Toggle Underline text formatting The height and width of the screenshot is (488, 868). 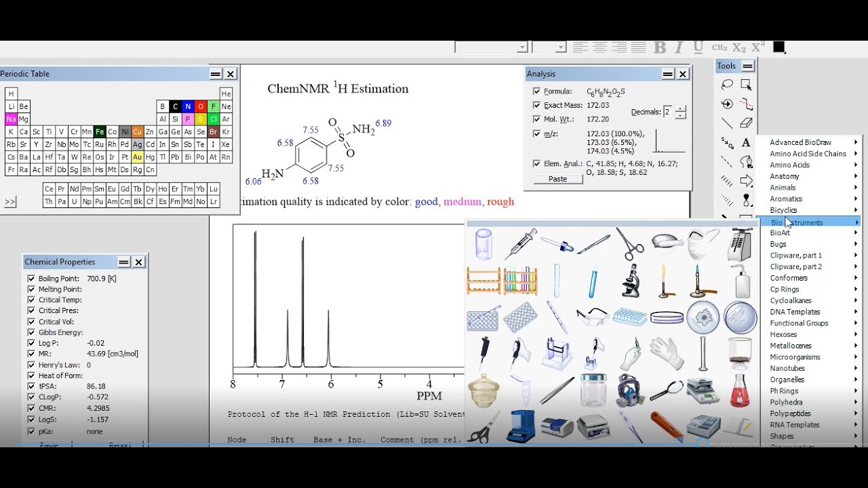click(x=698, y=47)
